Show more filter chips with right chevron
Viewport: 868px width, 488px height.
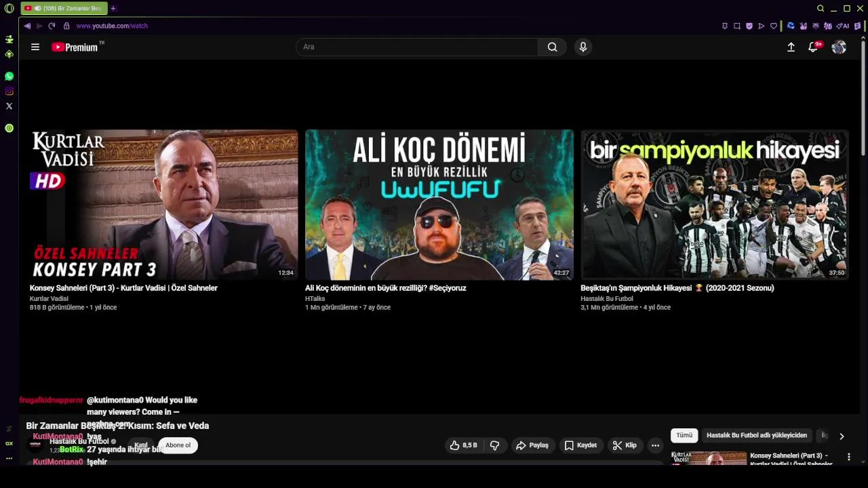click(842, 436)
